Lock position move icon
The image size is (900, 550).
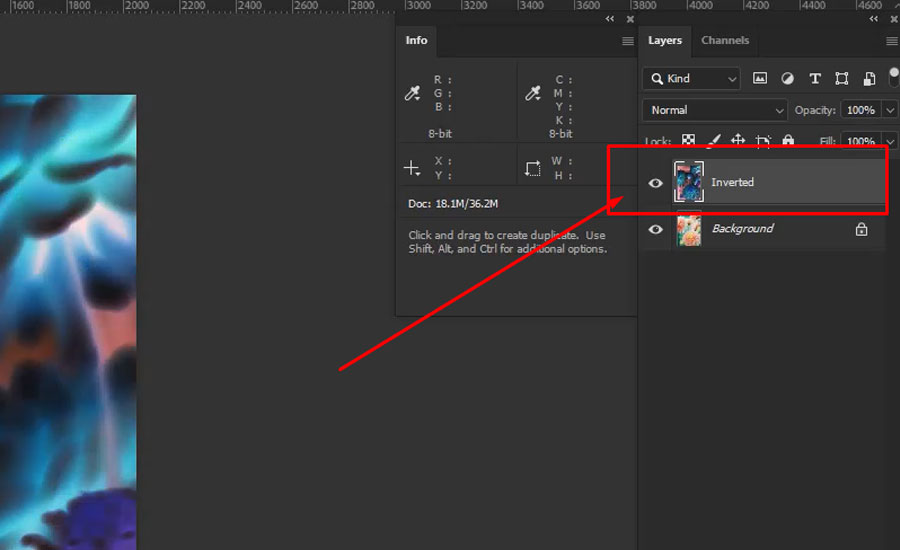point(738,140)
